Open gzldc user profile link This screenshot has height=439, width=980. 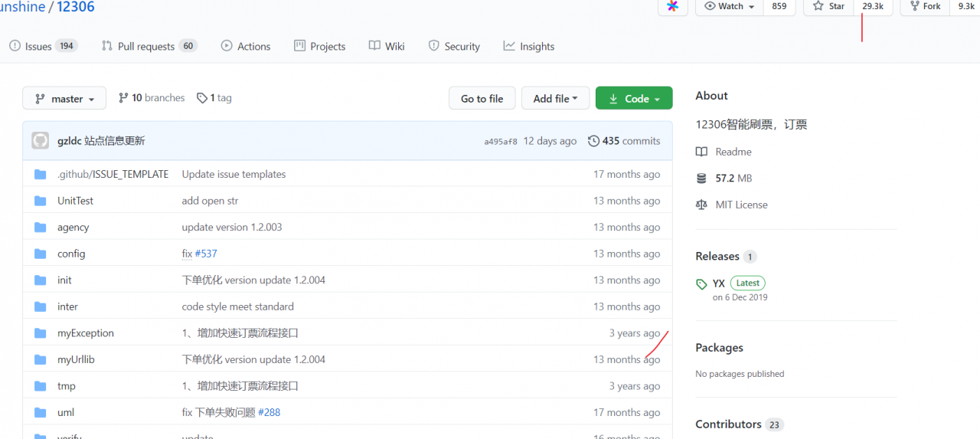click(x=70, y=141)
